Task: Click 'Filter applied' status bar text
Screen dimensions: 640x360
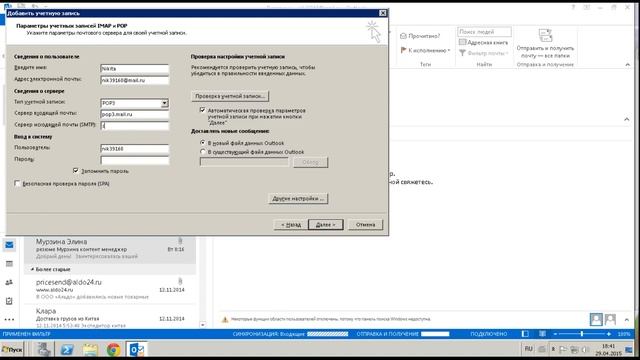Action: (x=27, y=334)
